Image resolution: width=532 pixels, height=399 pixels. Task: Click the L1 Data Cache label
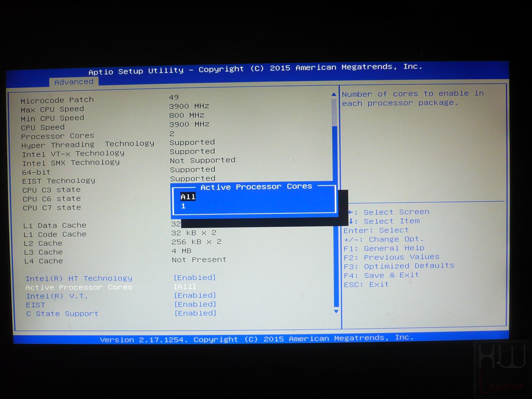55,226
